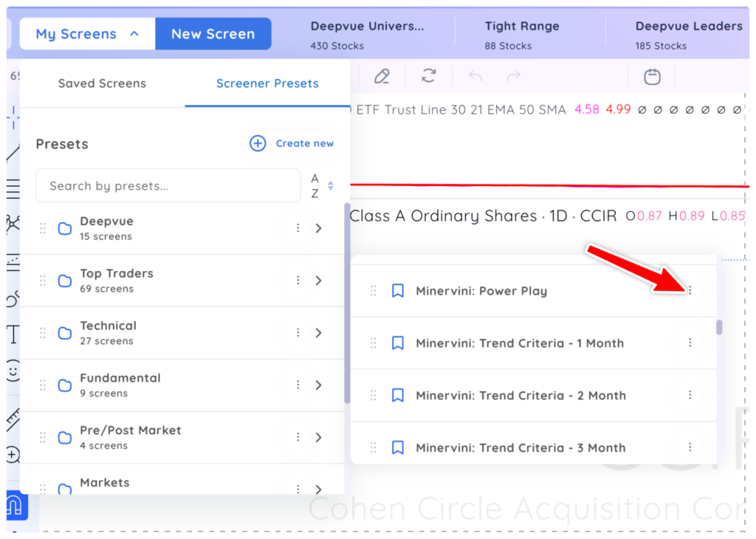Open three-dot menu for Trend Criteria - 3 Month
Viewport: 756px width, 539px height.
pyautogui.click(x=690, y=447)
